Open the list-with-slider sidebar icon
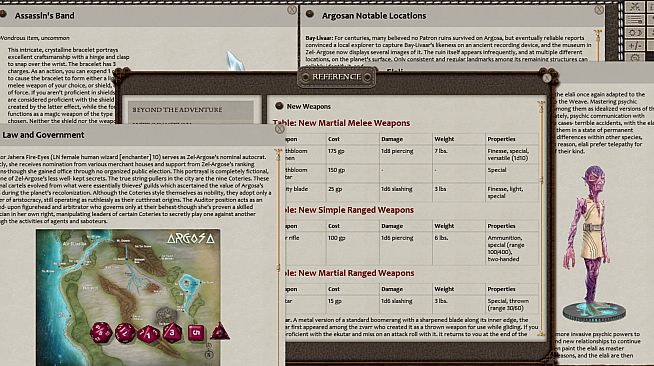Screen dimensions: 654x366 click(635, 20)
